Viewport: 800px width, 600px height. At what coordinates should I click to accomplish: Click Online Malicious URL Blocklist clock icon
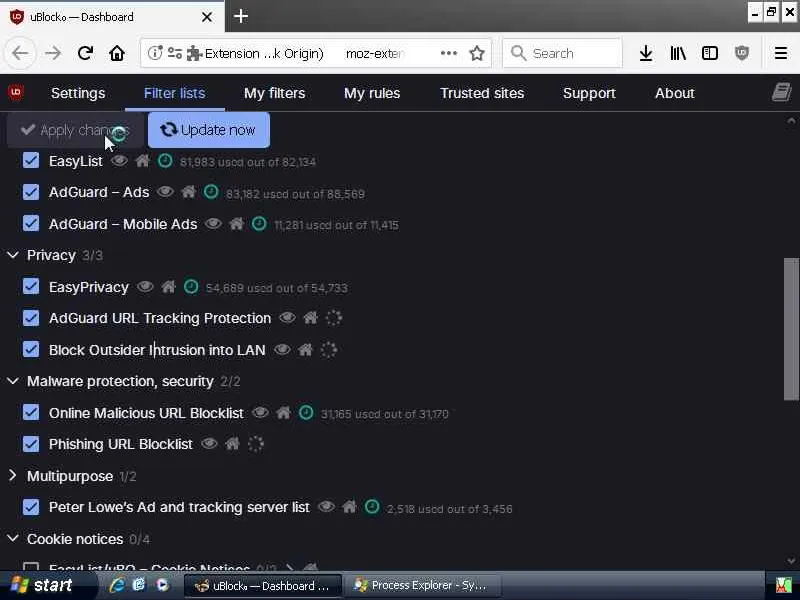(306, 412)
